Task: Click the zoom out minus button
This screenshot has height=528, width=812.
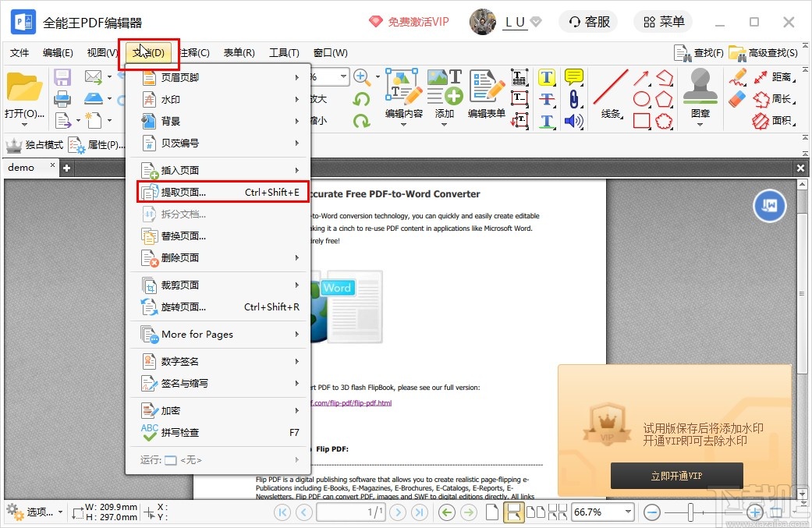Action: pyautogui.click(x=652, y=512)
